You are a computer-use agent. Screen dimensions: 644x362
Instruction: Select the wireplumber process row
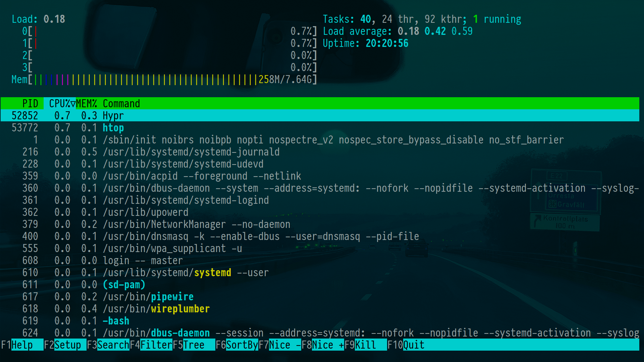pyautogui.click(x=320, y=308)
